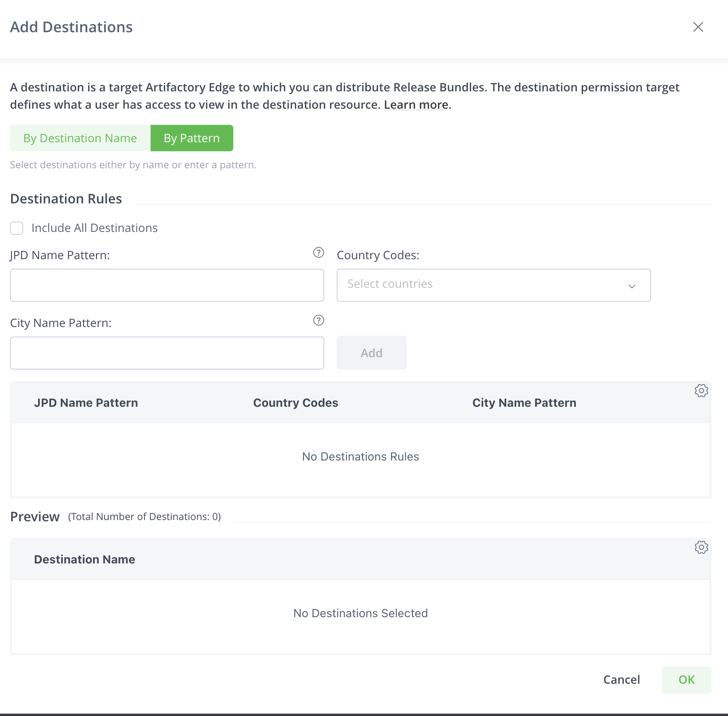Click the JPD Name Pattern input field
The height and width of the screenshot is (716, 728).
(167, 285)
